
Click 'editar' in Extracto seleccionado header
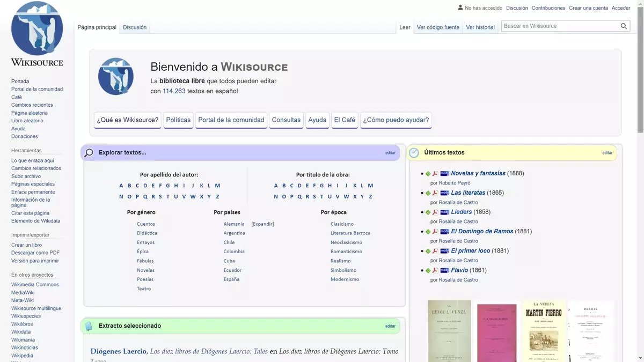click(x=390, y=326)
